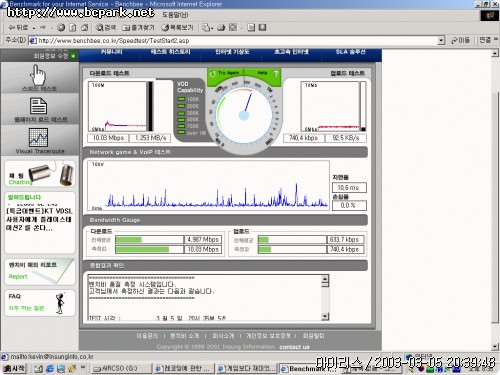
Task: Expand the Mail icon dropdown arrow
Action: pos(212,28)
